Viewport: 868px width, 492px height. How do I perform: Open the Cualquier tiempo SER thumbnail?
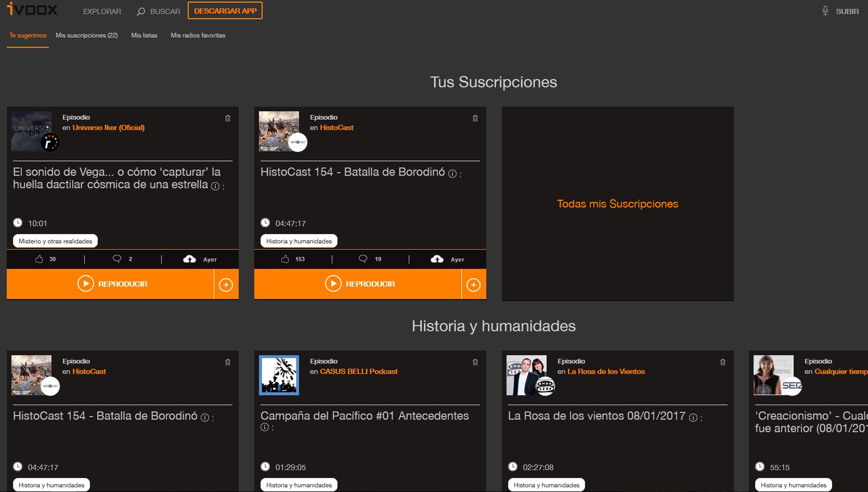tap(774, 375)
